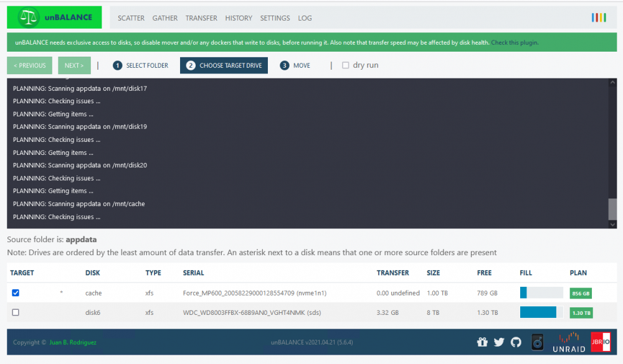Screen dimensions: 623x364
Task: Click the 1.30 TB plan badge
Action: pyautogui.click(x=581, y=313)
